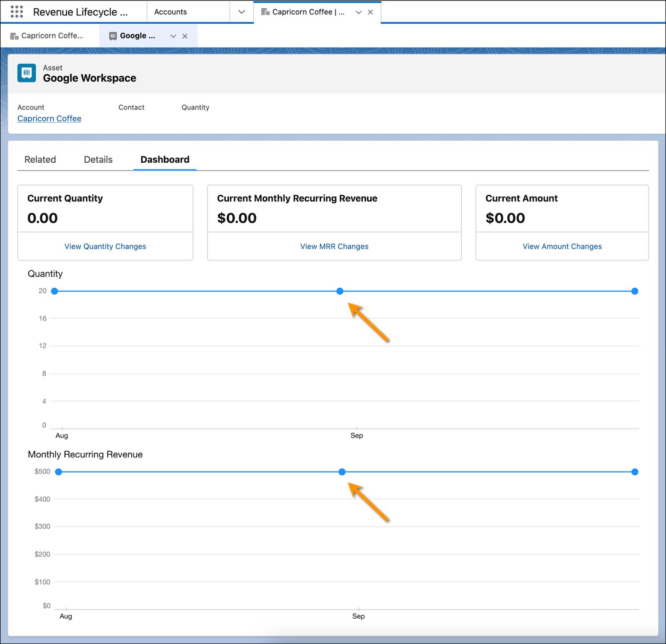Screen dimensions: 666x644
Task: Open the Details tab
Action: point(98,160)
